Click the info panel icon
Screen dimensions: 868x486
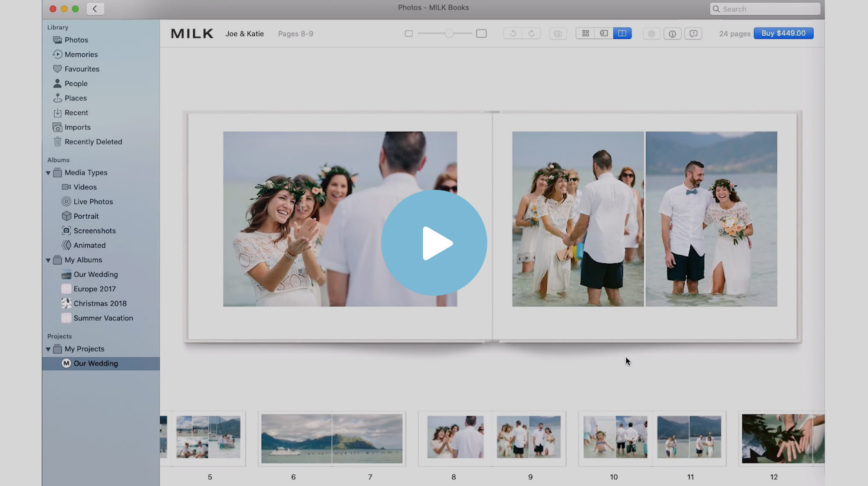(672, 33)
